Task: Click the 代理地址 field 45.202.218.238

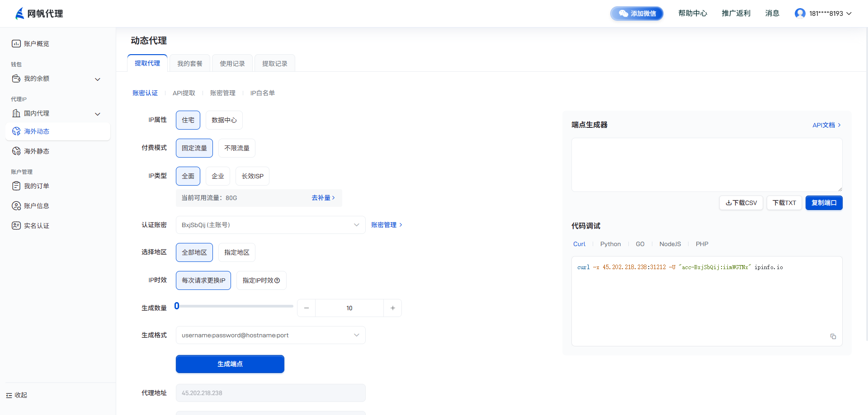Action: point(270,393)
